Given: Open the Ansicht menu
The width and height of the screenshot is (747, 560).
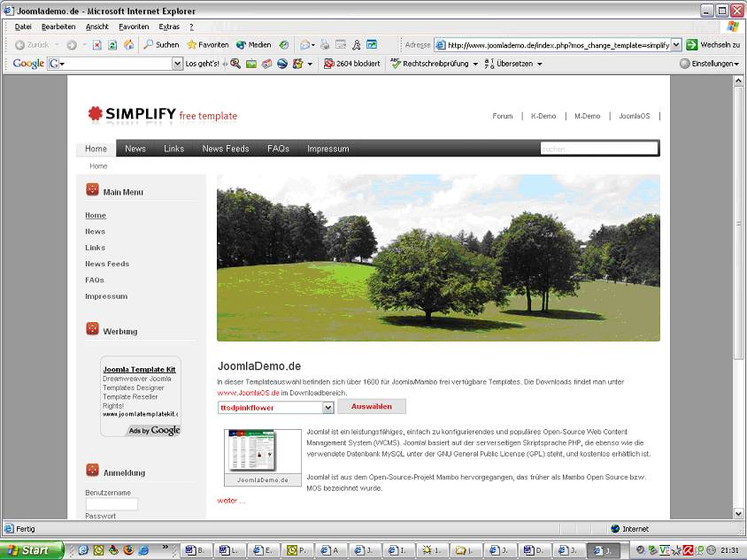Looking at the screenshot, I should click(97, 27).
